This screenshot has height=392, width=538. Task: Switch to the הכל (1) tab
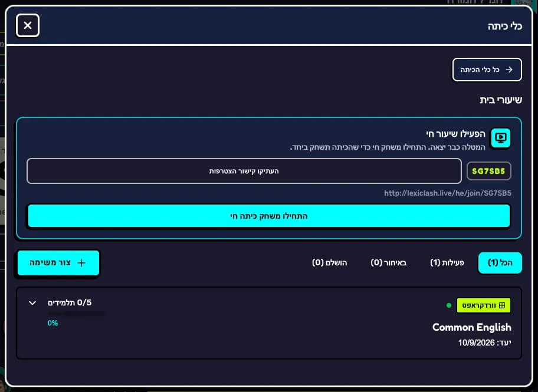(500, 263)
